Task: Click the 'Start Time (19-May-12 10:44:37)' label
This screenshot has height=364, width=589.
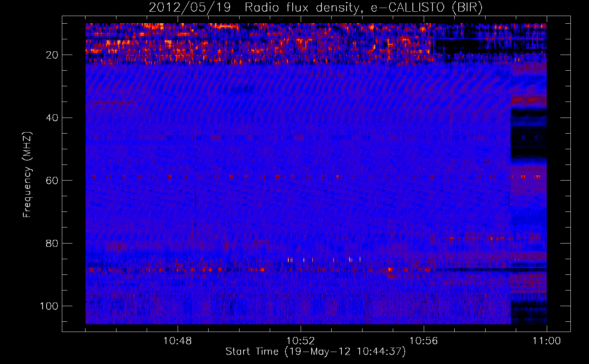Action: [316, 351]
